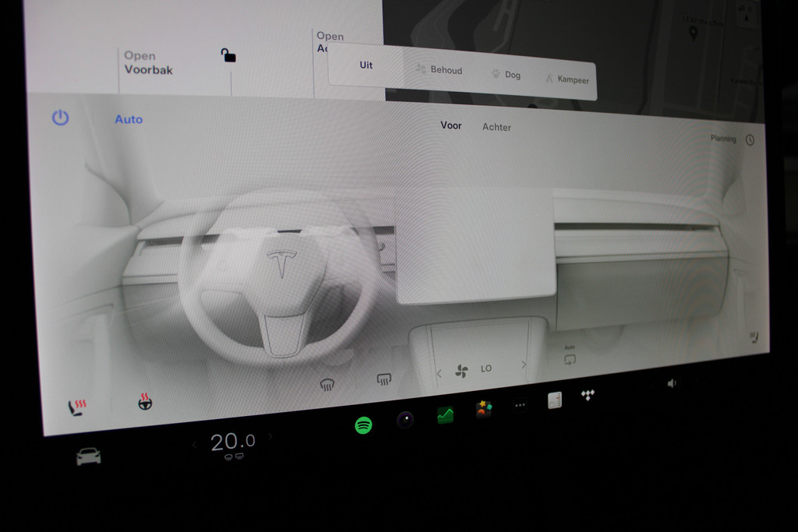The image size is (798, 532).
Task: Tap the LO fan speed value
Action: [x=486, y=368]
